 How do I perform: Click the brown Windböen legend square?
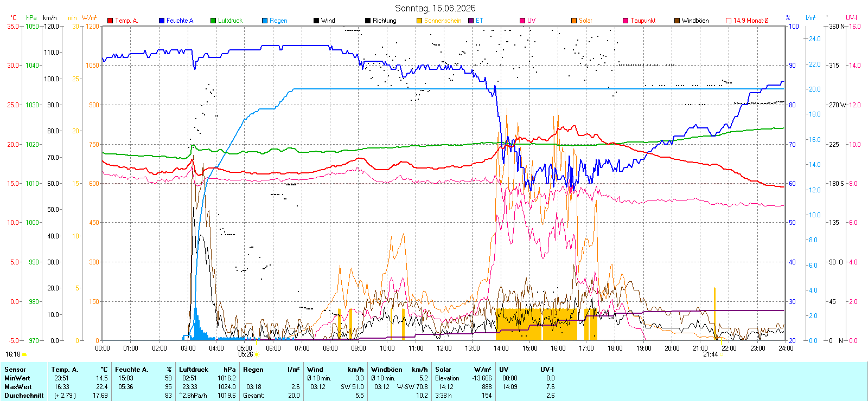pos(677,21)
